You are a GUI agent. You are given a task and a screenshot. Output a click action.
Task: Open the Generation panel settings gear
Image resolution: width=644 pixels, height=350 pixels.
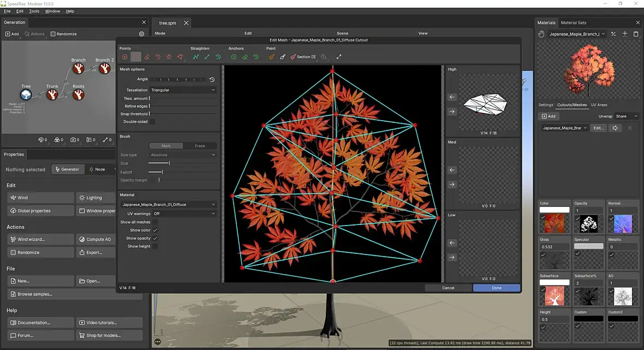pyautogui.click(x=141, y=34)
